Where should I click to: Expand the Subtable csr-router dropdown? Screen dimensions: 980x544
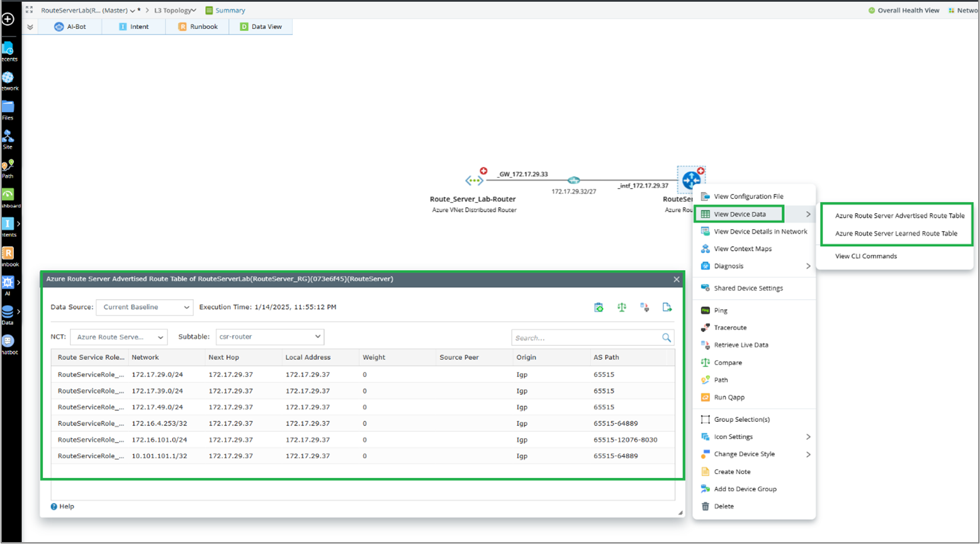coord(269,337)
